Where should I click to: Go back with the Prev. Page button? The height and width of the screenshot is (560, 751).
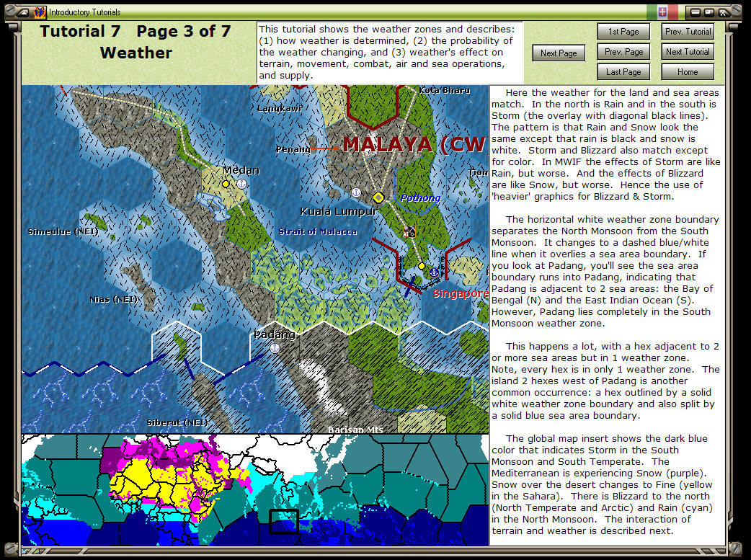coord(623,51)
